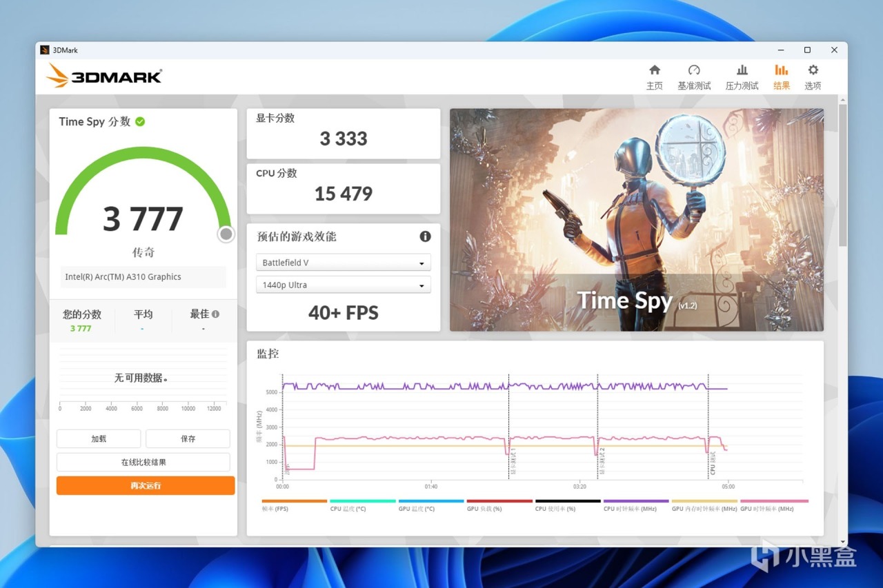Click the Time Spy 分数 panel title
This screenshot has height=588, width=883.
point(95,121)
